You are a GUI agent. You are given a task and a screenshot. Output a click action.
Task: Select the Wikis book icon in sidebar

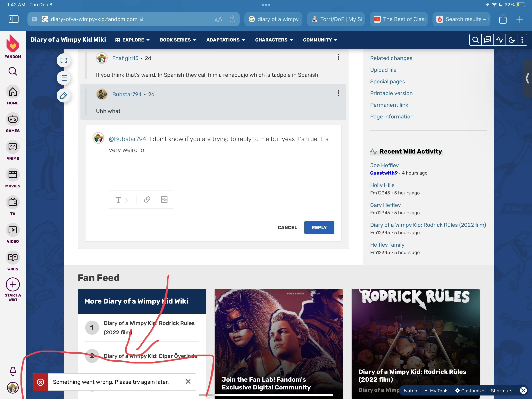click(x=12, y=258)
